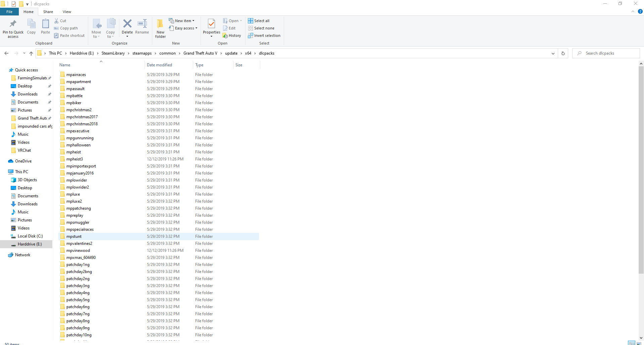Click Select all in the ribbon
This screenshot has height=345, width=644.
(x=259, y=21)
